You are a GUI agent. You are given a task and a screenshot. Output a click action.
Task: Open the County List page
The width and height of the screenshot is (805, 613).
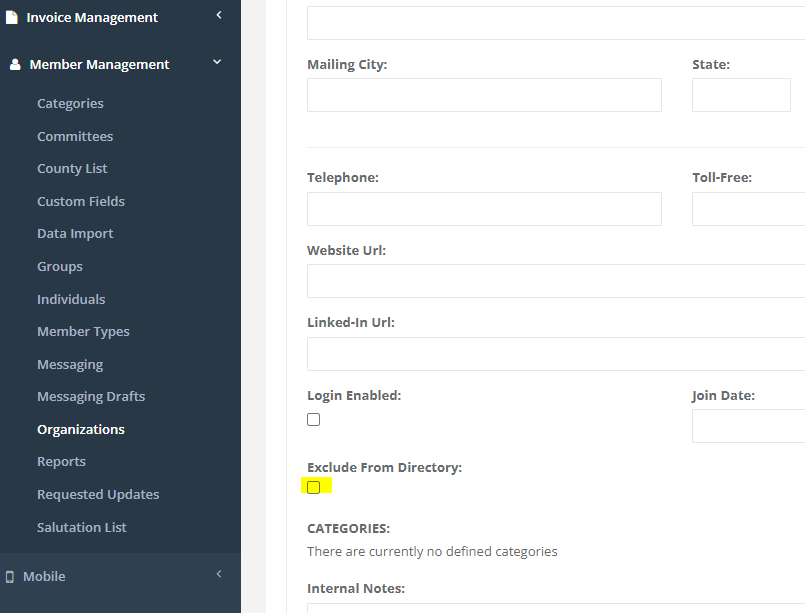coord(72,169)
